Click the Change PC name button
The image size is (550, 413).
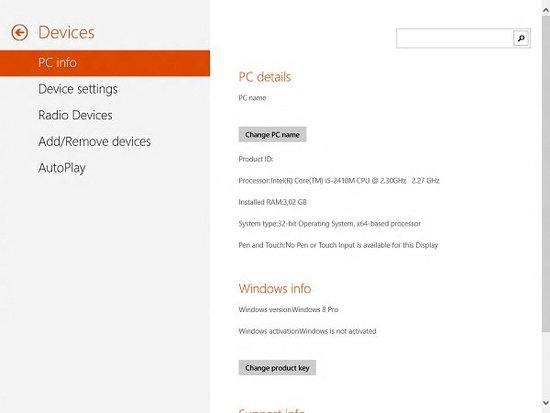click(273, 134)
